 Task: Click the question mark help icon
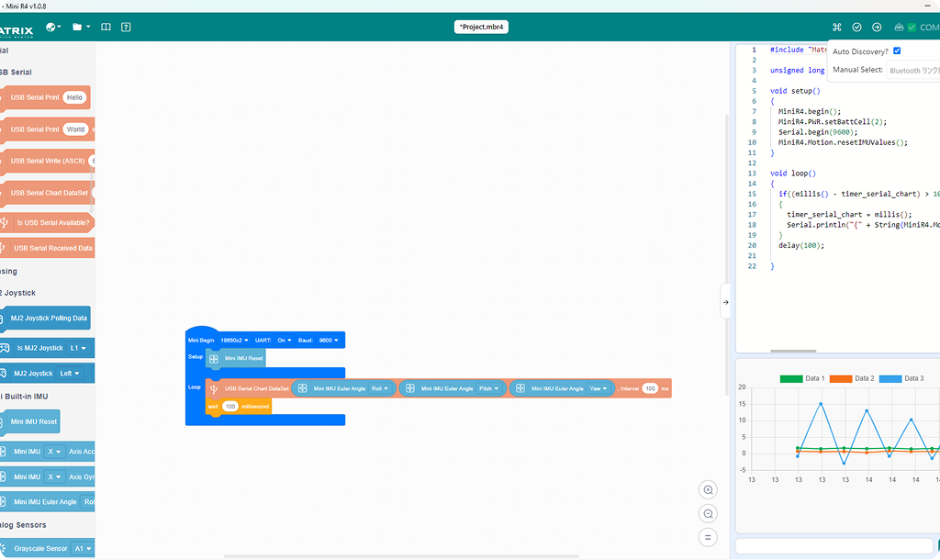126,27
